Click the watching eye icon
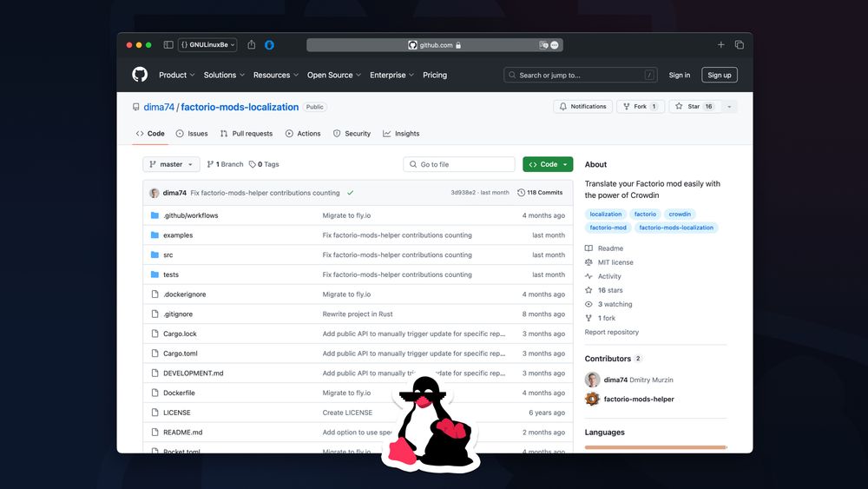The width and height of the screenshot is (868, 489). coord(589,304)
